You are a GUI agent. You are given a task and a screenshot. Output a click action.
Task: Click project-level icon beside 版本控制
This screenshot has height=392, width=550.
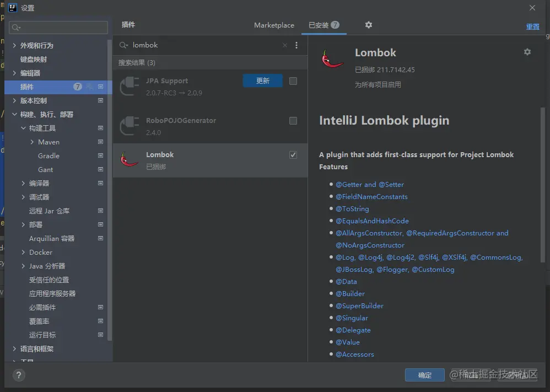(x=101, y=100)
